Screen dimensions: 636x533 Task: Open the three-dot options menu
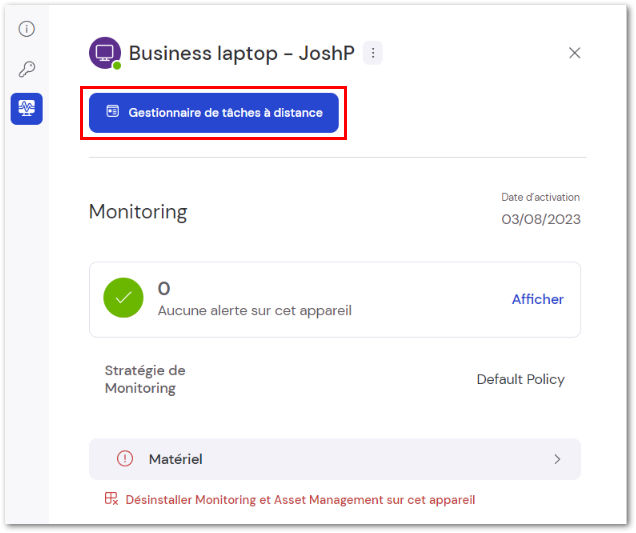click(x=373, y=53)
